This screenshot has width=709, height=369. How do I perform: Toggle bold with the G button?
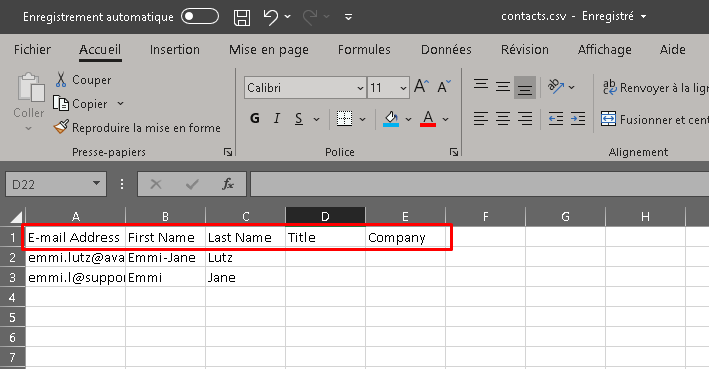point(255,119)
